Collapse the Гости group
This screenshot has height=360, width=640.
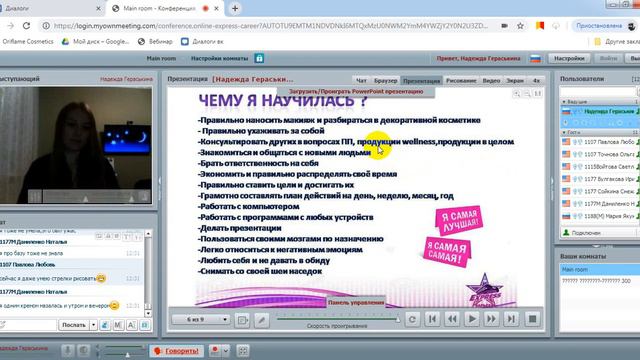564,133
